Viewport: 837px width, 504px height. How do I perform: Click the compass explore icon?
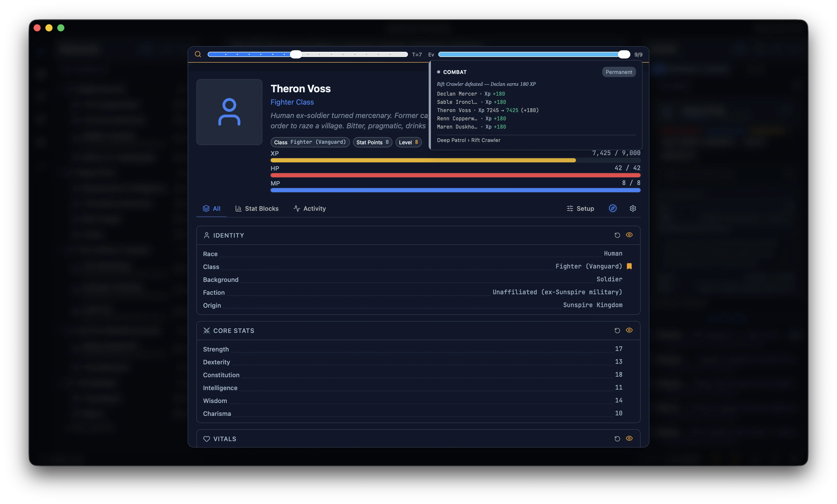point(613,208)
